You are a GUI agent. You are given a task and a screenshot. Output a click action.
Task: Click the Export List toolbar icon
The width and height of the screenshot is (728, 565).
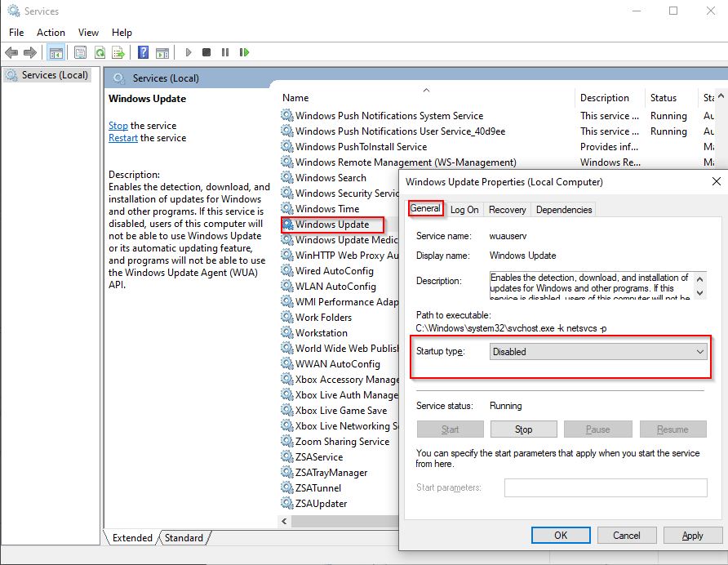pos(118,52)
